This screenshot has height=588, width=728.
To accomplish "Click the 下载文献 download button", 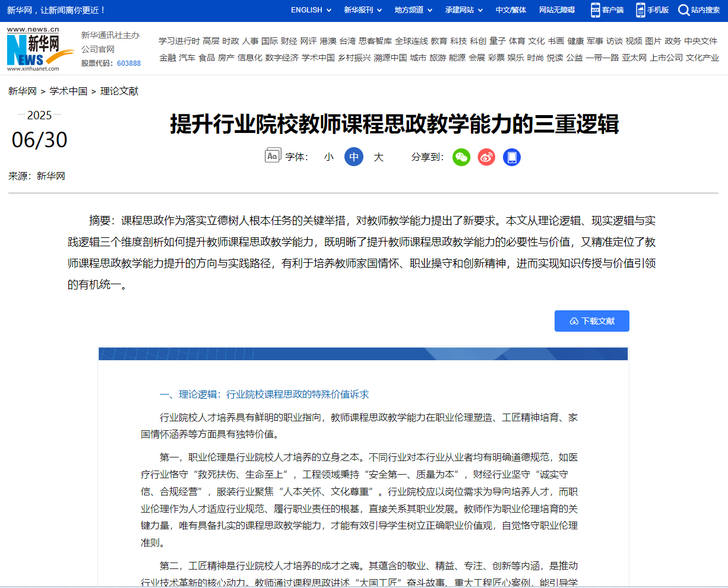I will pyautogui.click(x=591, y=321).
